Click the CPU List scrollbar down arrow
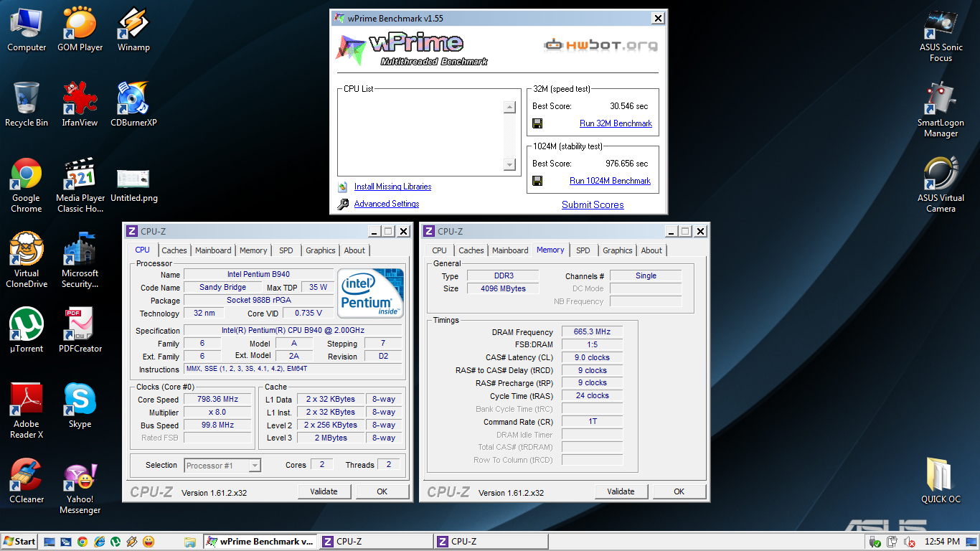The image size is (980, 551). [x=509, y=164]
